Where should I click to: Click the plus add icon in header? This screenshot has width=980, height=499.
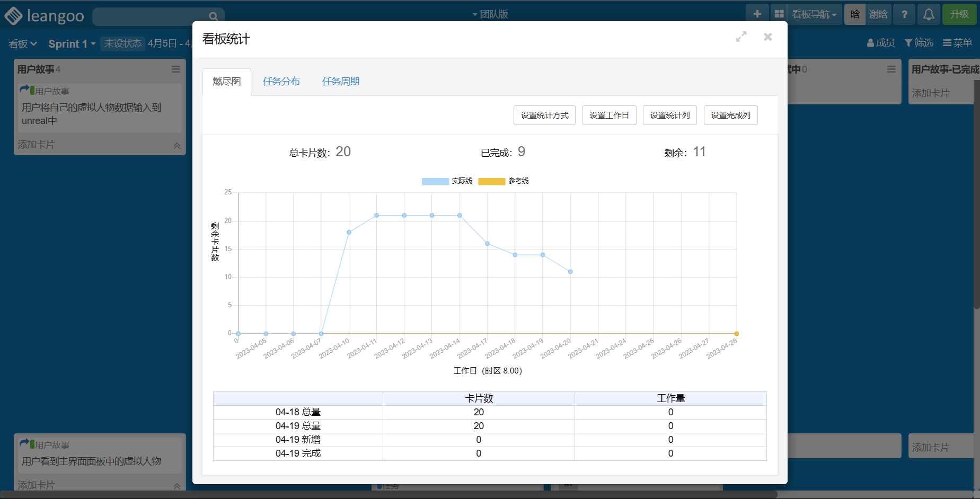click(757, 14)
